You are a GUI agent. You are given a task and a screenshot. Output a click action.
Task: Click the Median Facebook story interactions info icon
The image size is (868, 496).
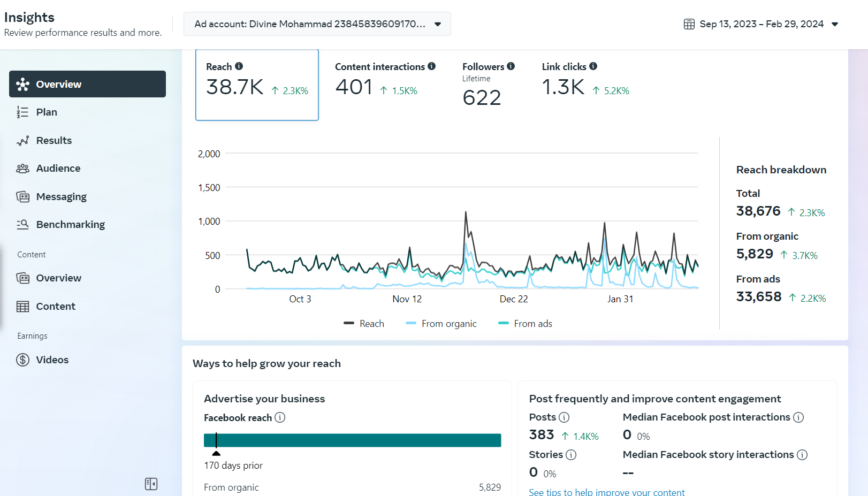[x=802, y=455]
